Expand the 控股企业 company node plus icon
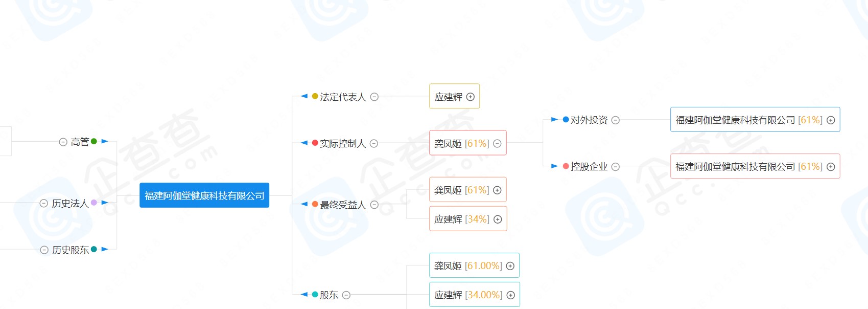This screenshot has height=309, width=868. pyautogui.click(x=831, y=167)
